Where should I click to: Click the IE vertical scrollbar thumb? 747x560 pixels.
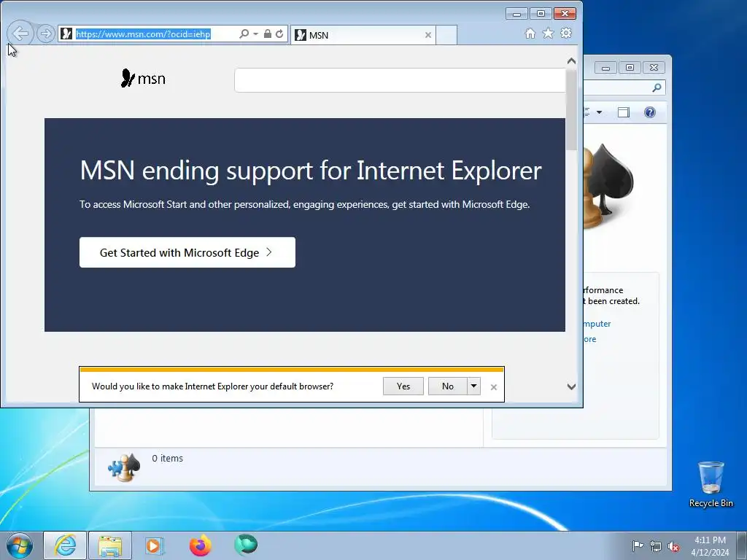571,109
